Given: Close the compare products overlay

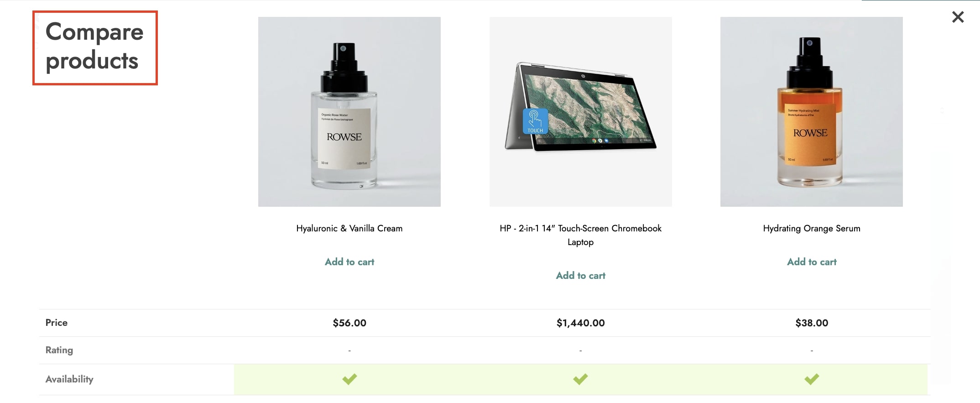Looking at the screenshot, I should [958, 17].
